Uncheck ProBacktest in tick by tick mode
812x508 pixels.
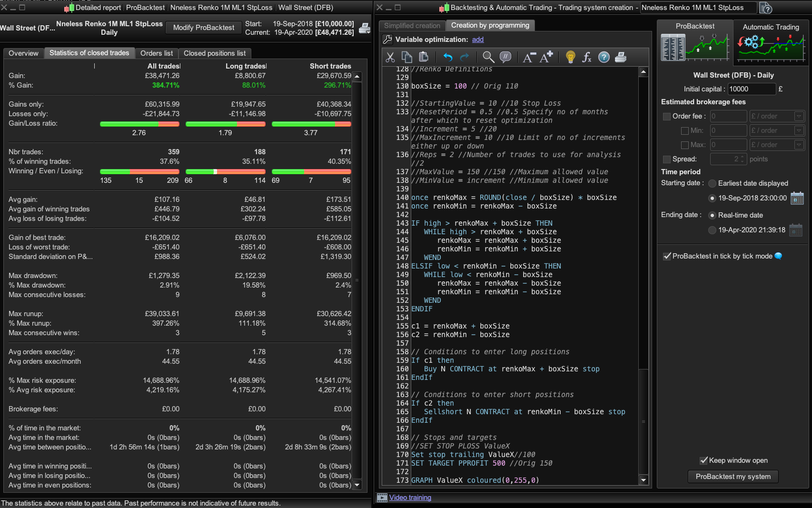click(667, 256)
